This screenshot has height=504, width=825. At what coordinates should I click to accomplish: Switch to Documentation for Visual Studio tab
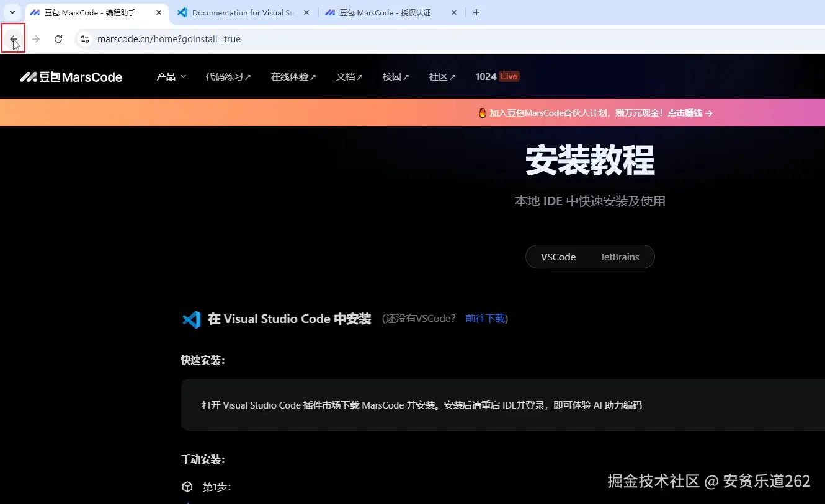(243, 12)
